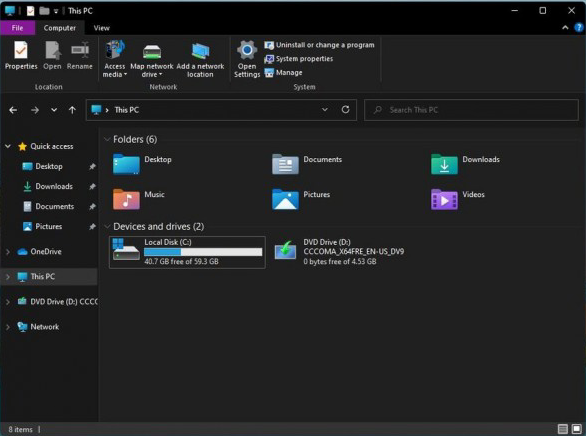Collapse the Folders (6) group

coord(107,139)
